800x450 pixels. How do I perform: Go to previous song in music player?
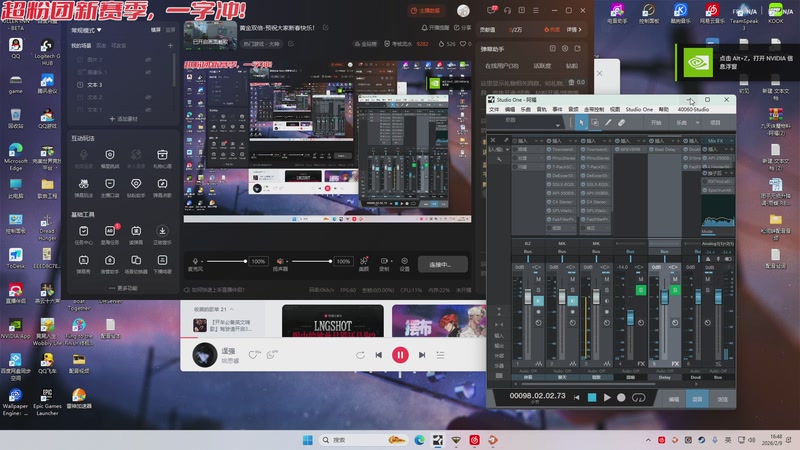(379, 355)
